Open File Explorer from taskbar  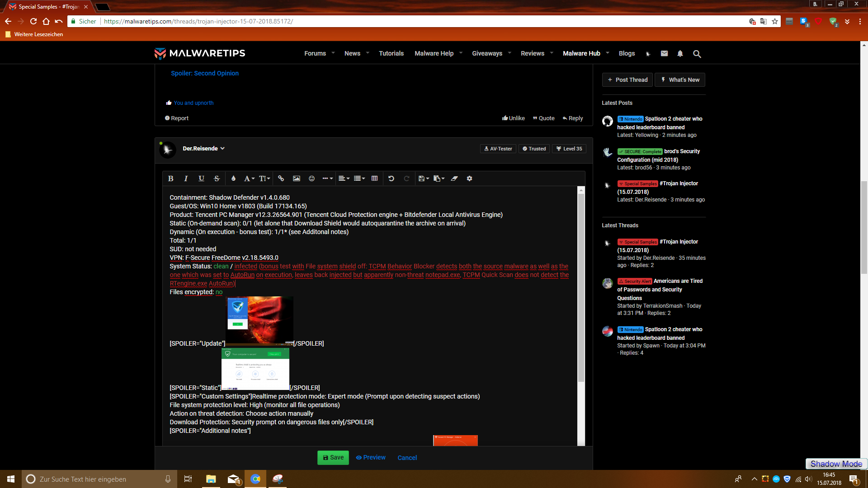pos(211,479)
